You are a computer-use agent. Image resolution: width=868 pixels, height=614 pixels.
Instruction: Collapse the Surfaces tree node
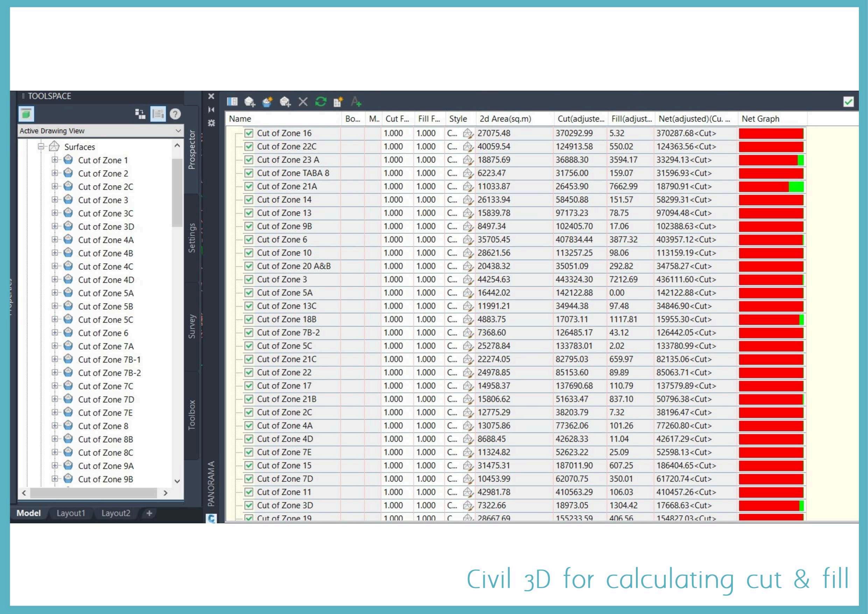(x=41, y=147)
